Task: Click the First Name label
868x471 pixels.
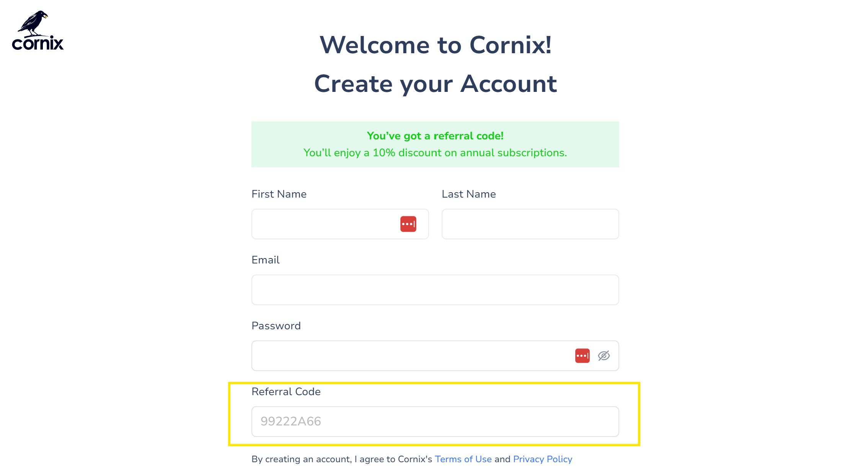Action: click(279, 194)
